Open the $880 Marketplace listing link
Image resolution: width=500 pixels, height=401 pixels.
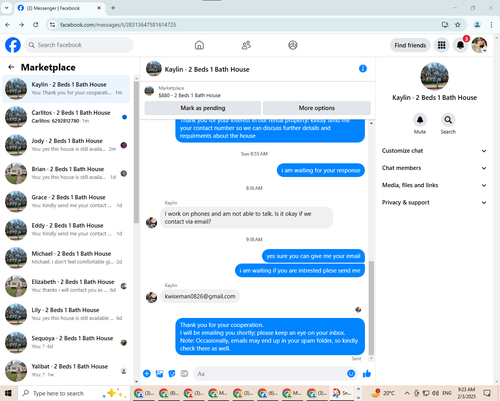pyautogui.click(x=189, y=95)
